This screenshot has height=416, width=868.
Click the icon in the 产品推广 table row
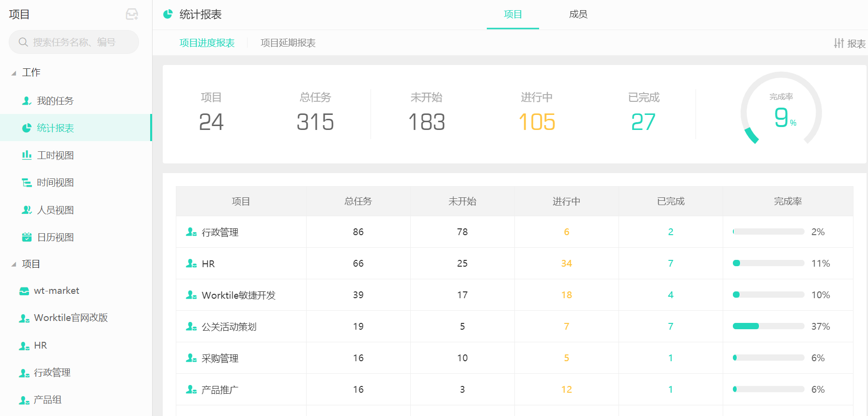(x=191, y=389)
